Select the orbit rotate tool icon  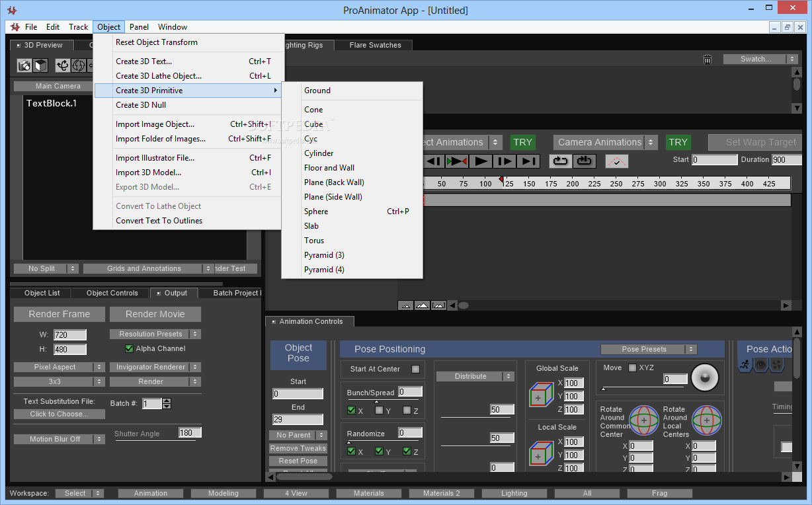[63, 65]
